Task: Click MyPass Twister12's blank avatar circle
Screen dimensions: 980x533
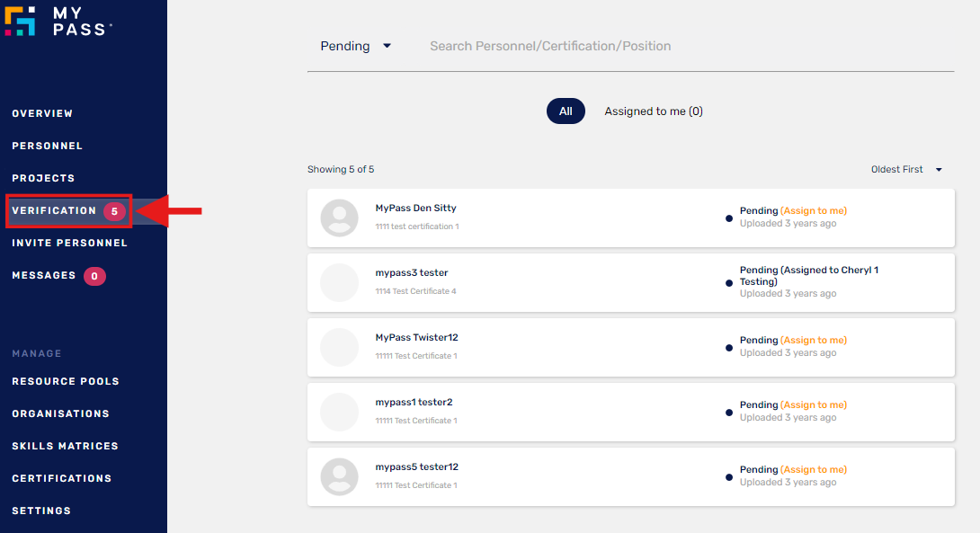Action: (340, 347)
